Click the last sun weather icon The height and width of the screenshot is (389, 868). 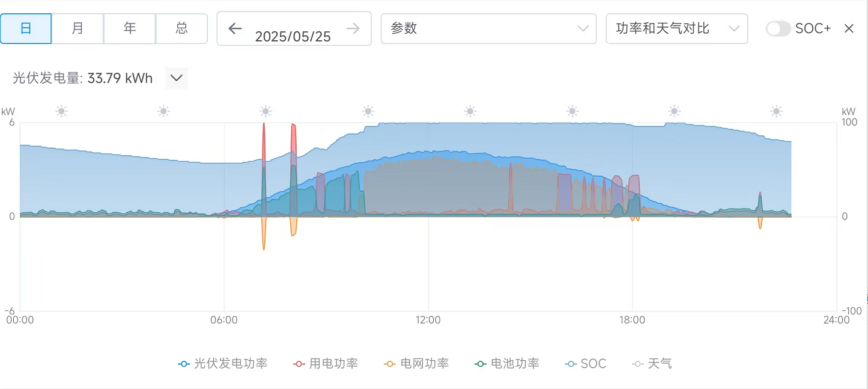[777, 111]
